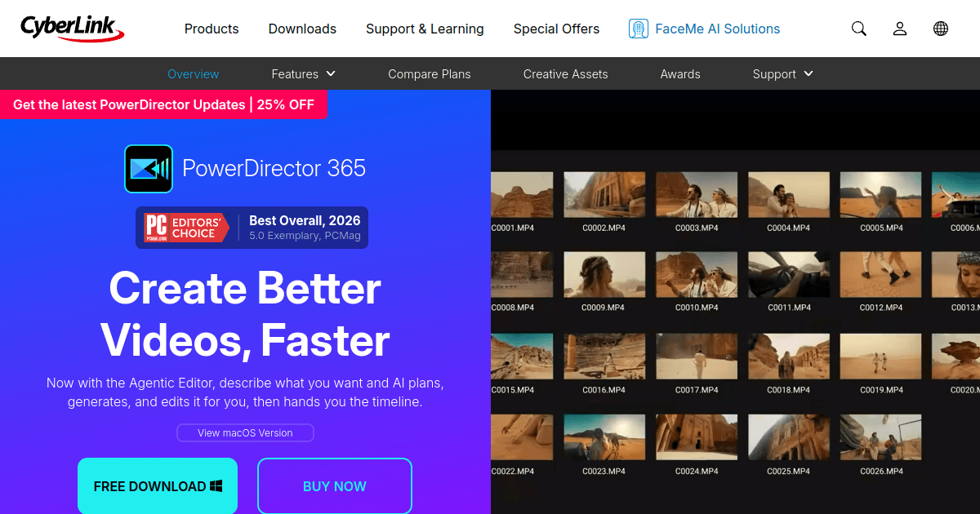Click the "Best Overall, 2026" text
980x514 pixels.
[x=305, y=220]
